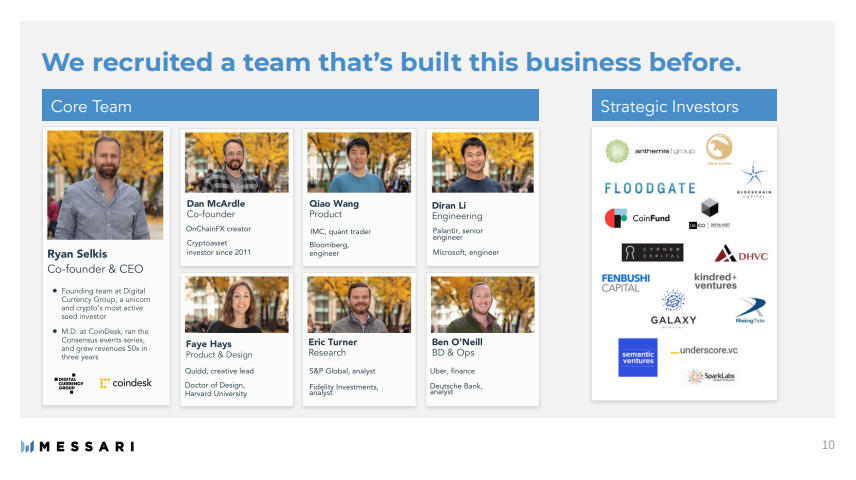This screenshot has width=856, height=480.
Task: Click 'Deutsche Bank, analyst' text
Action: pos(456,388)
